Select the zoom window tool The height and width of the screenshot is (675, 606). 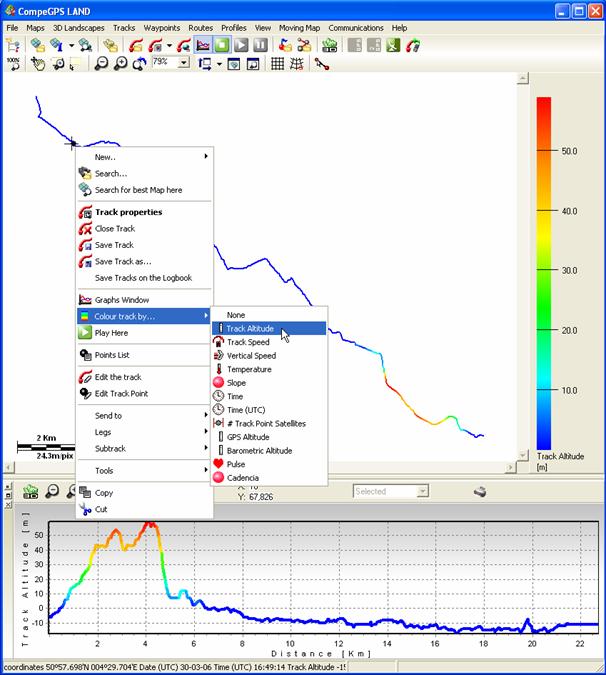pyautogui.click(x=58, y=64)
